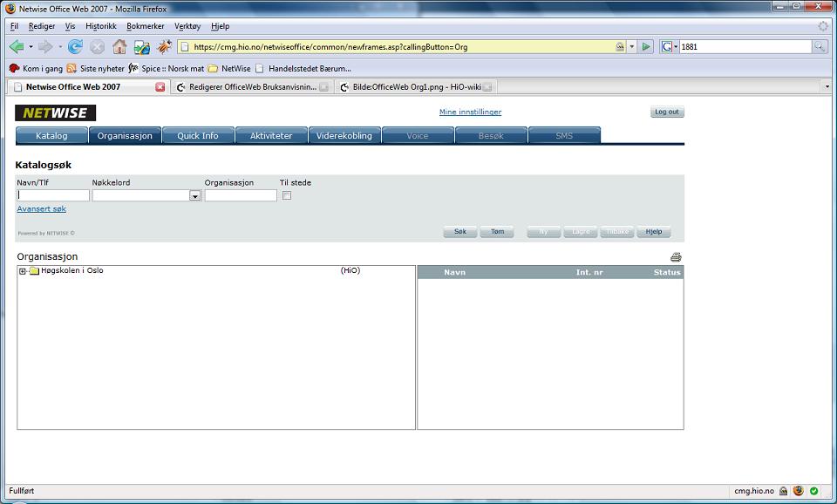
Task: Open the Kom i gang bookmark
Action: [37, 68]
